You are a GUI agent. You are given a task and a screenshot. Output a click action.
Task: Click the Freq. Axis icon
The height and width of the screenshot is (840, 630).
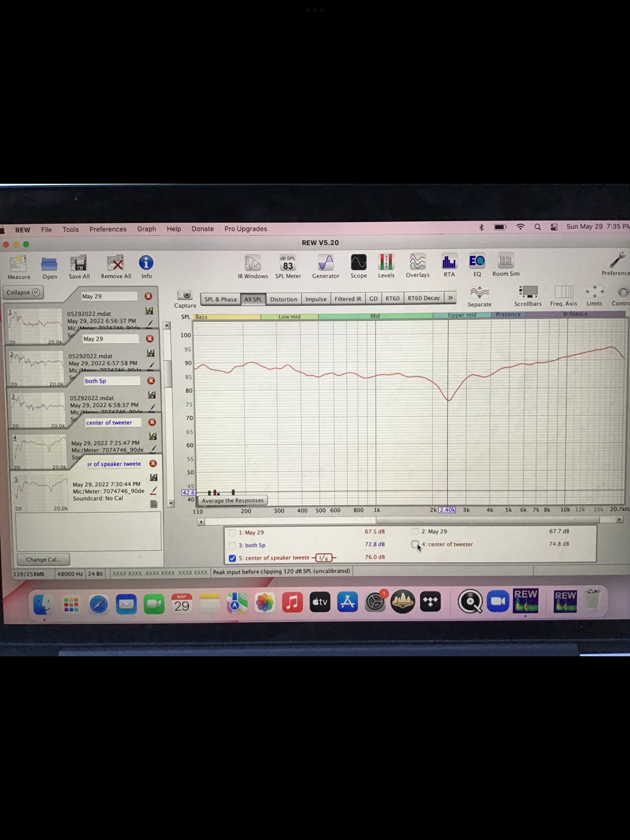564,292
